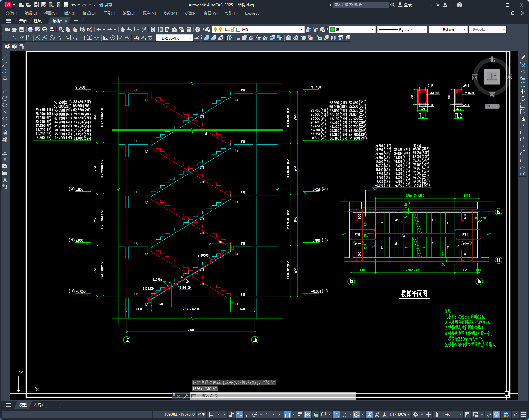
Task: Add a new drawing tab with plus button
Action: [x=76, y=21]
